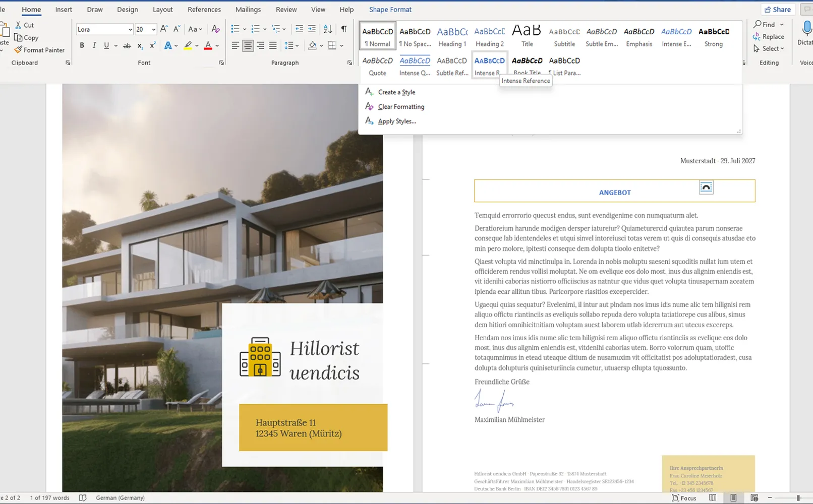Click Clear All Formatting icon in Font group
Image resolution: width=813 pixels, height=504 pixels.
[215, 29]
